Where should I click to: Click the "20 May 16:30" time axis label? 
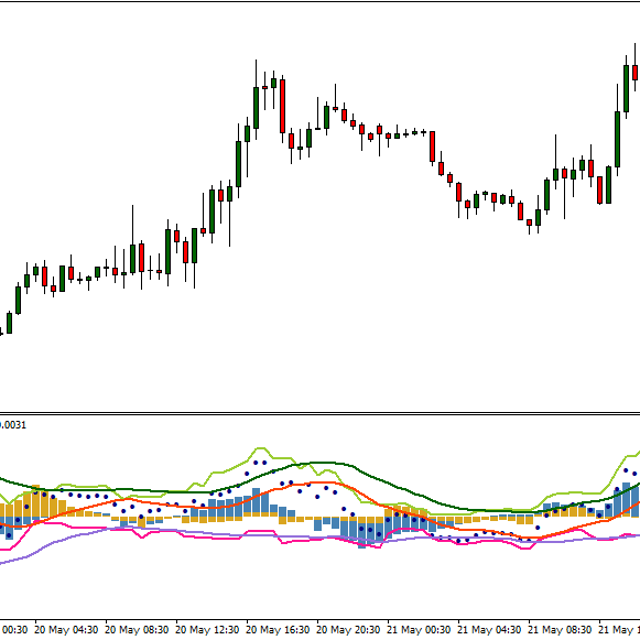[279, 631]
